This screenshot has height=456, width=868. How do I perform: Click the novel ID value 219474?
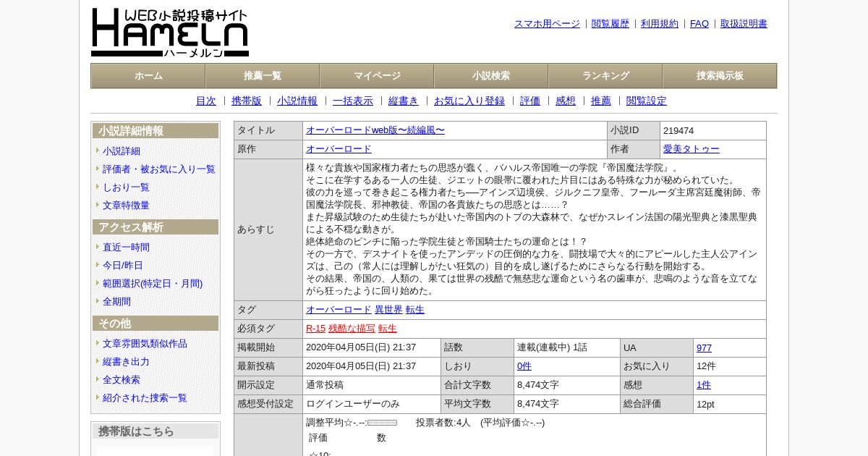pyautogui.click(x=678, y=131)
